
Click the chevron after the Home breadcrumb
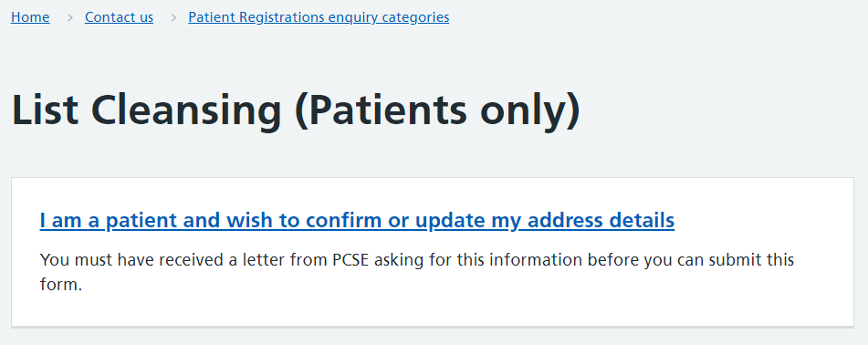[69, 17]
